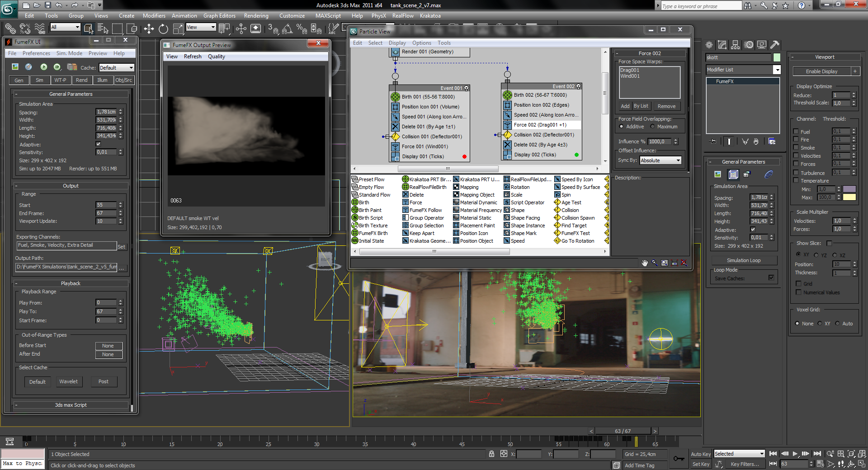Select the Auto voxel grid option
The width and height of the screenshot is (868, 470).
[837, 324]
